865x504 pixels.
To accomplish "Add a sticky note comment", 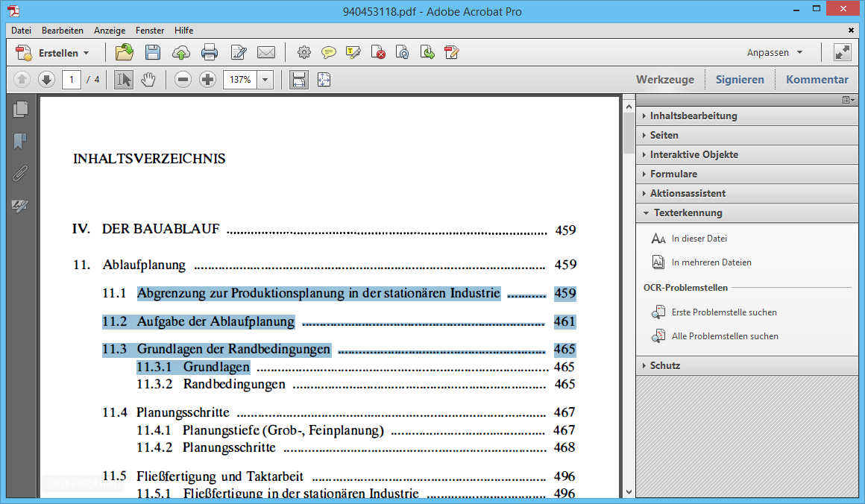I will click(328, 52).
